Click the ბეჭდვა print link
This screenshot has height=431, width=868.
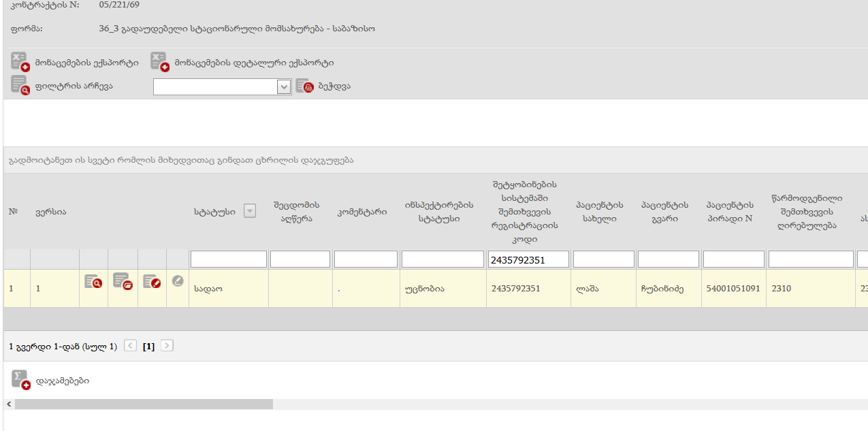click(x=334, y=86)
